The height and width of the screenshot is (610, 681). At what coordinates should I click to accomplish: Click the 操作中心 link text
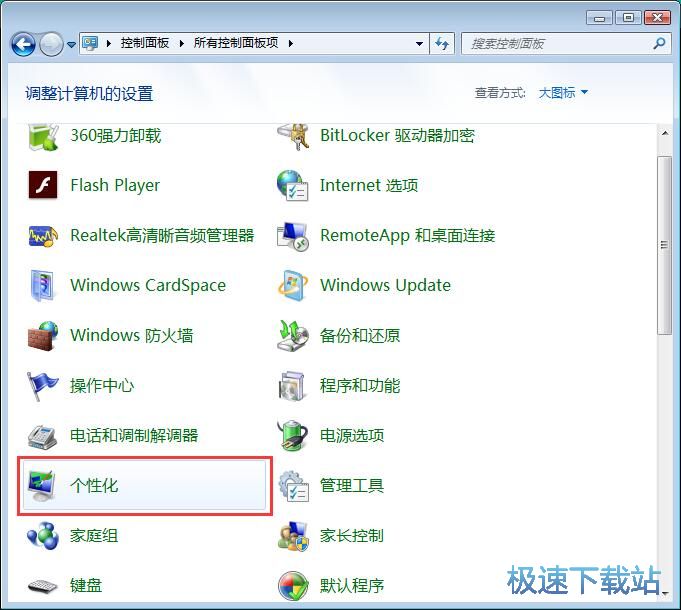point(102,386)
